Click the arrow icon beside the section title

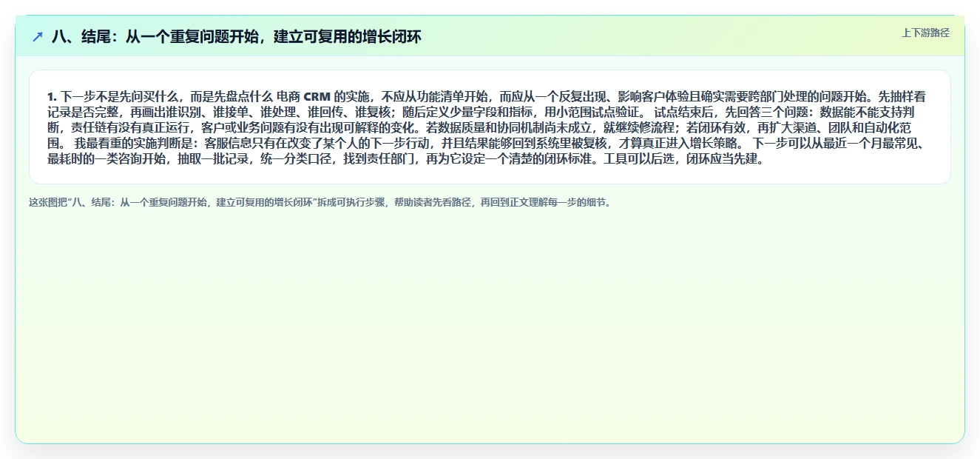coord(38,36)
